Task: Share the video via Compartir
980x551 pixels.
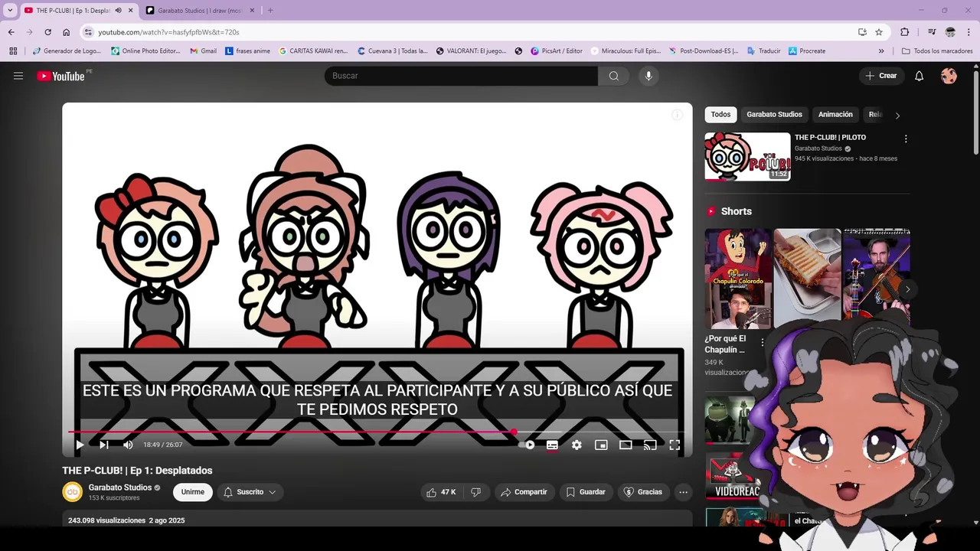Action: point(524,492)
